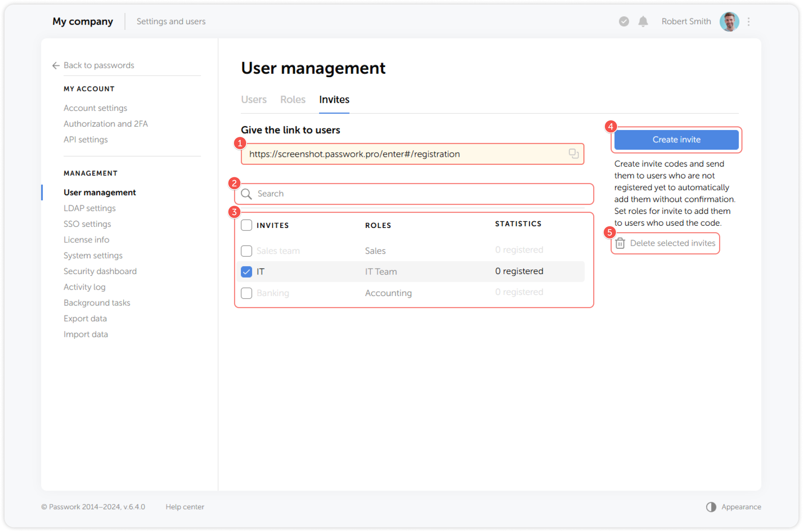Open the three-dot menu in the header
Image resolution: width=803 pixels, height=532 pixels.
[749, 22]
